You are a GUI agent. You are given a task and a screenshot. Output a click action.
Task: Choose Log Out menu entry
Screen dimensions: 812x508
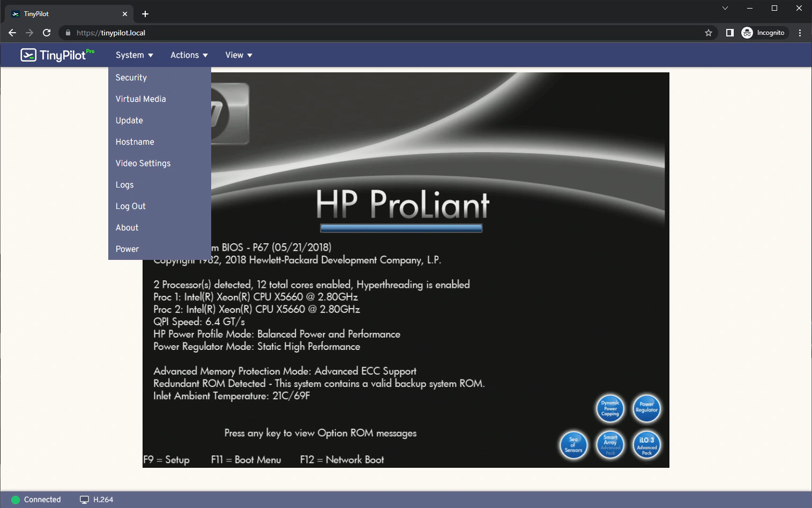[160, 206]
